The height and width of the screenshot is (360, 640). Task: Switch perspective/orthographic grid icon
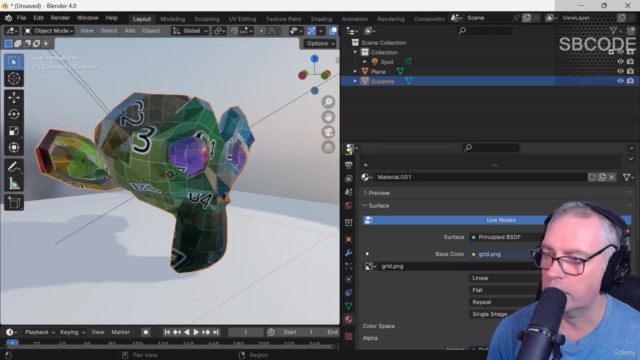(328, 147)
